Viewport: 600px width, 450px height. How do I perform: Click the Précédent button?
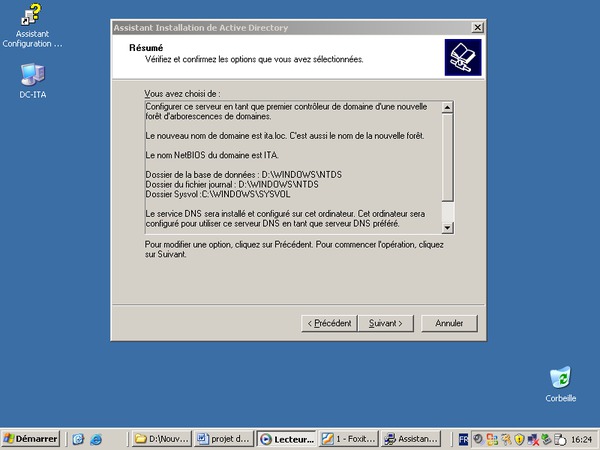pyautogui.click(x=329, y=323)
